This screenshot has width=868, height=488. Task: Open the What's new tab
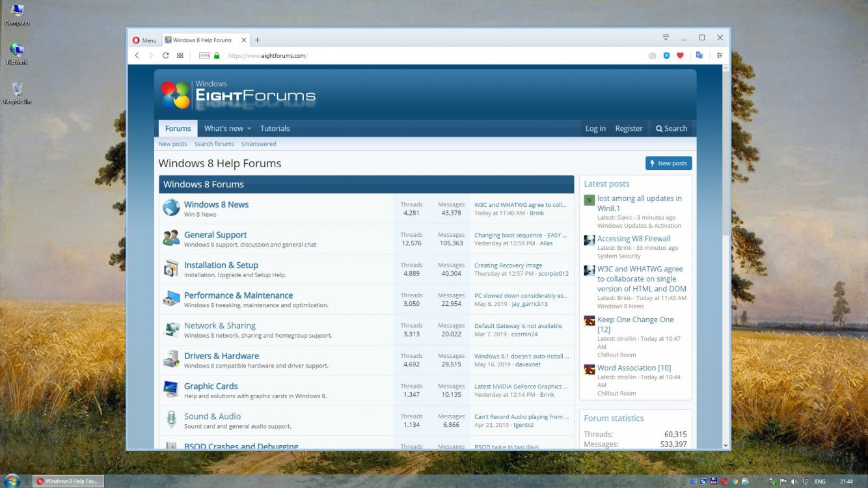click(224, 128)
